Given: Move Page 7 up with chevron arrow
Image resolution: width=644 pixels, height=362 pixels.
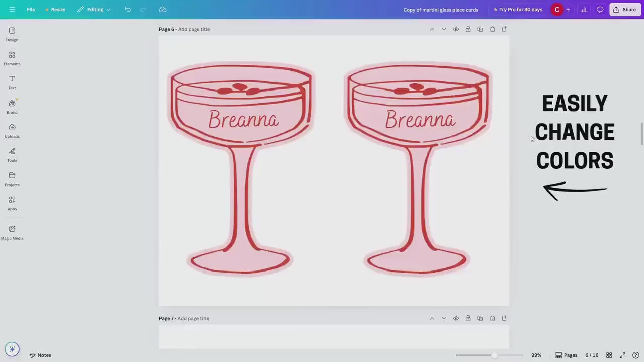Looking at the screenshot, I should click(x=432, y=318).
